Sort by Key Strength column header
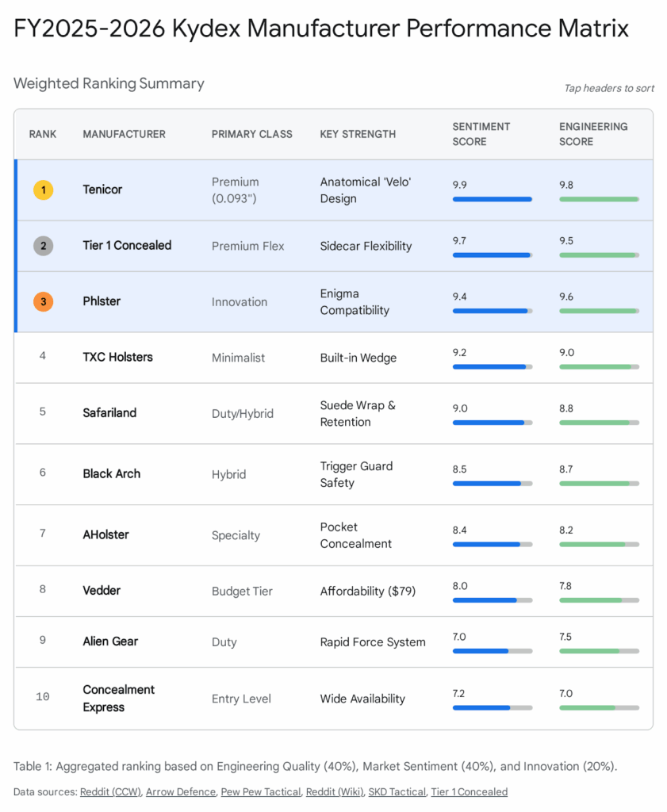The image size is (667, 812). 358,134
